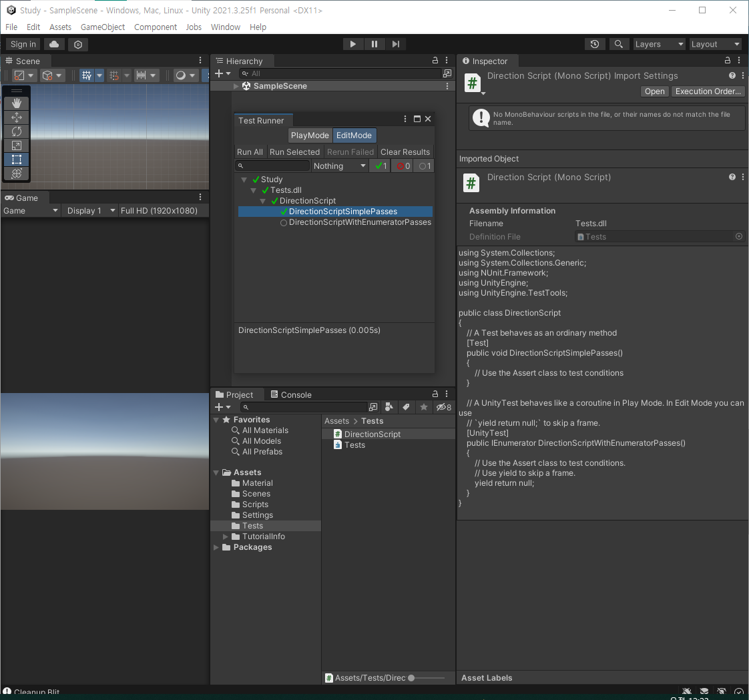Open the global search magnifier

pos(619,45)
